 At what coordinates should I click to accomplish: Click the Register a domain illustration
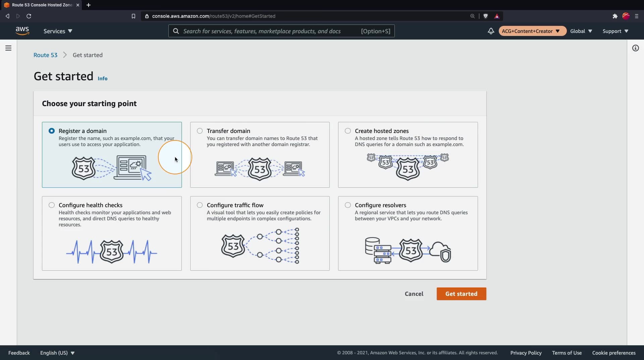[112, 168]
